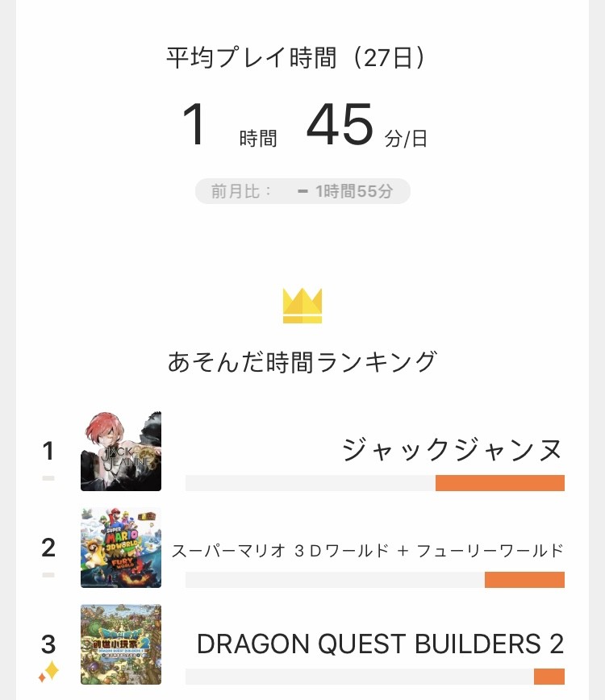
Task: Click the orange playtime bar for ジャックジャンヌ
Action: pos(500,483)
